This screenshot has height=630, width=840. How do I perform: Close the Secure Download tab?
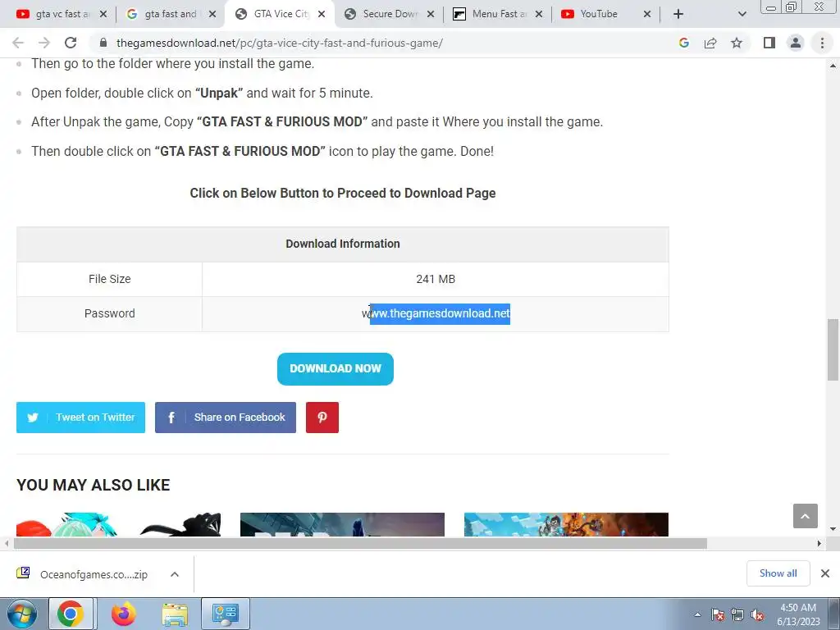(430, 14)
